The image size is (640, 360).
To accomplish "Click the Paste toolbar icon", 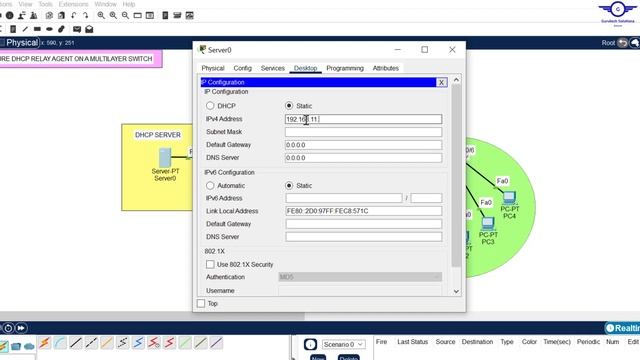I will [x=61, y=16].
